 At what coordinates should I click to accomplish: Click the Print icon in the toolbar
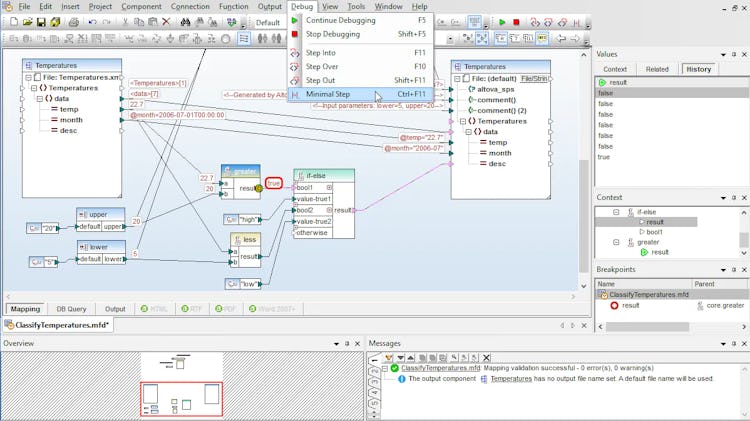pos(74,22)
